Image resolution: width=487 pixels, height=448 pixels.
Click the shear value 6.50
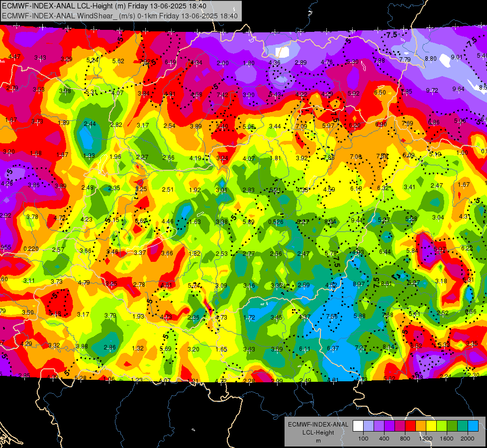point(380,92)
